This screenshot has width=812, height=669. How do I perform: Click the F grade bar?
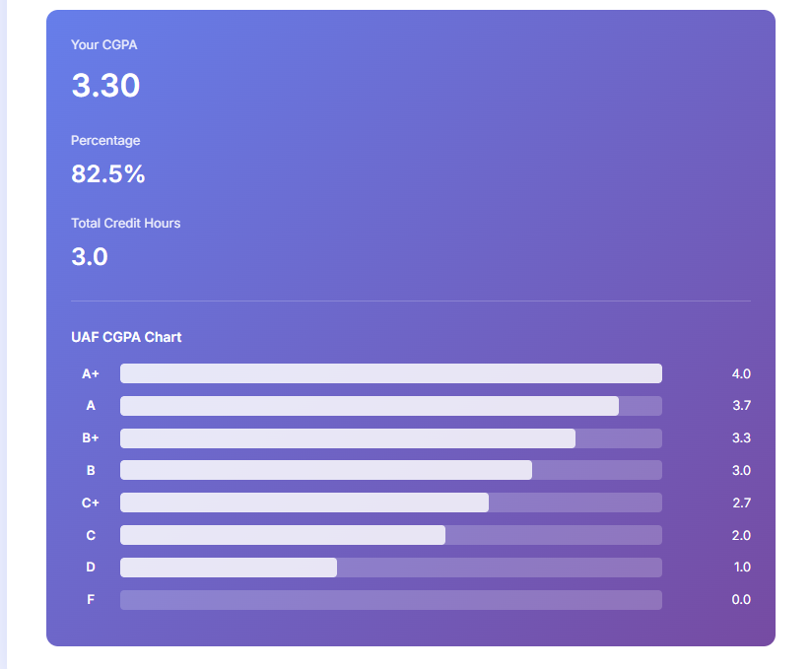click(x=390, y=599)
